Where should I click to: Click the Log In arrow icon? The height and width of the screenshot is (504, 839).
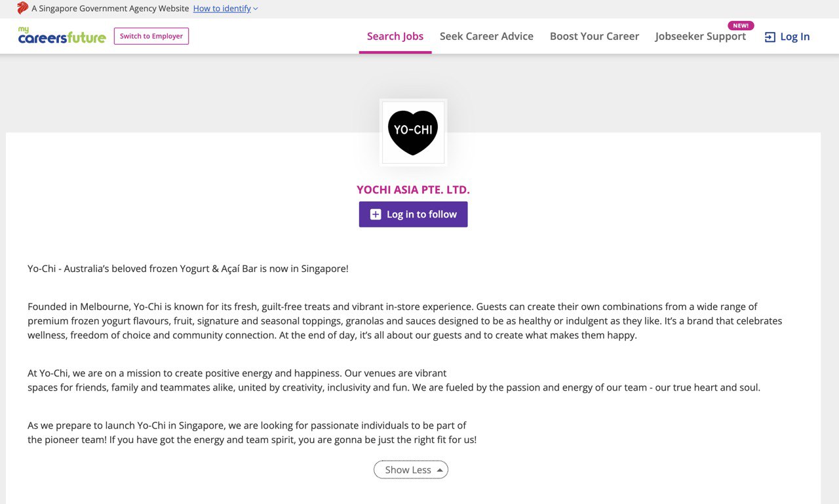[x=770, y=37]
